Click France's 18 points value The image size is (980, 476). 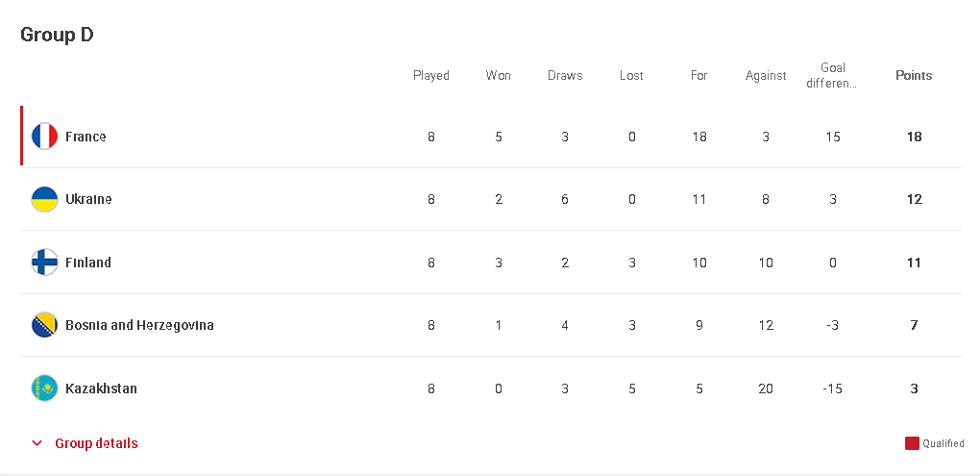tap(915, 137)
